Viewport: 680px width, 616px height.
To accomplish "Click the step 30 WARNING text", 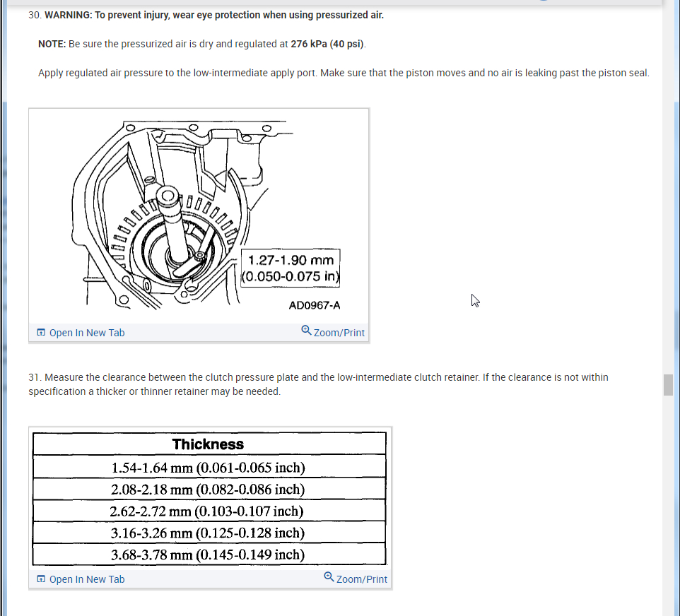I will 214,15.
